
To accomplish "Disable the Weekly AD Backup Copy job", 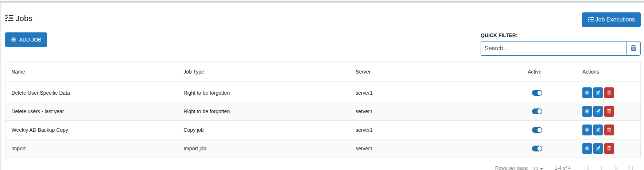I will pos(537,130).
